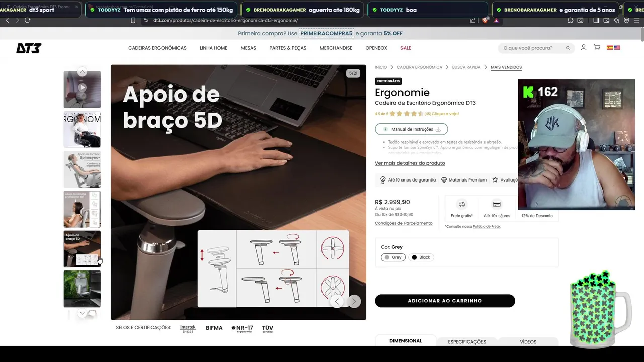Select the Spinesync lumbar support thumbnail
Screen dimensions: 644x362
82,169
